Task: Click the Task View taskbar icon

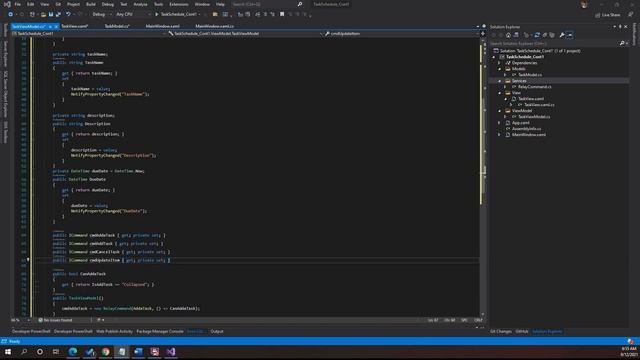Action: click(x=56, y=351)
